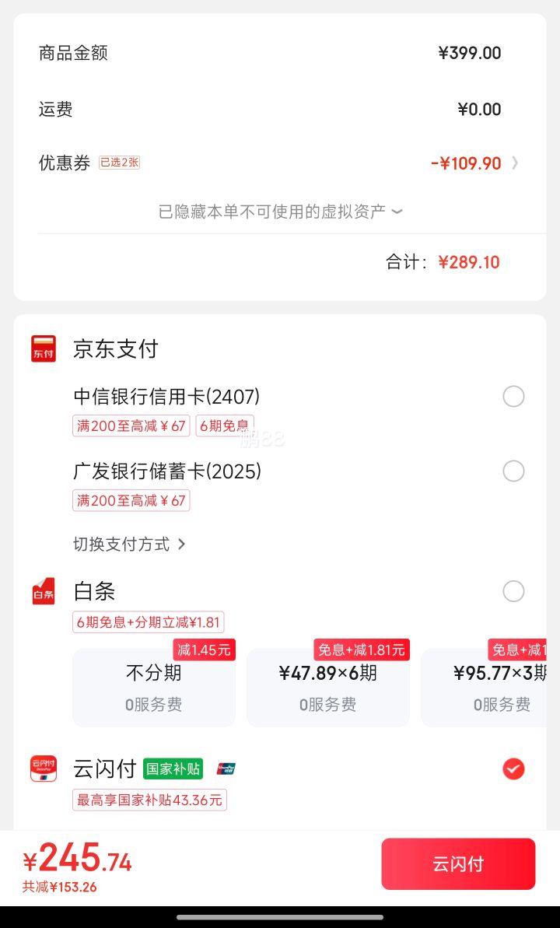Tap the 云闪付 app icon
The width and height of the screenshot is (560, 928).
[x=44, y=769]
